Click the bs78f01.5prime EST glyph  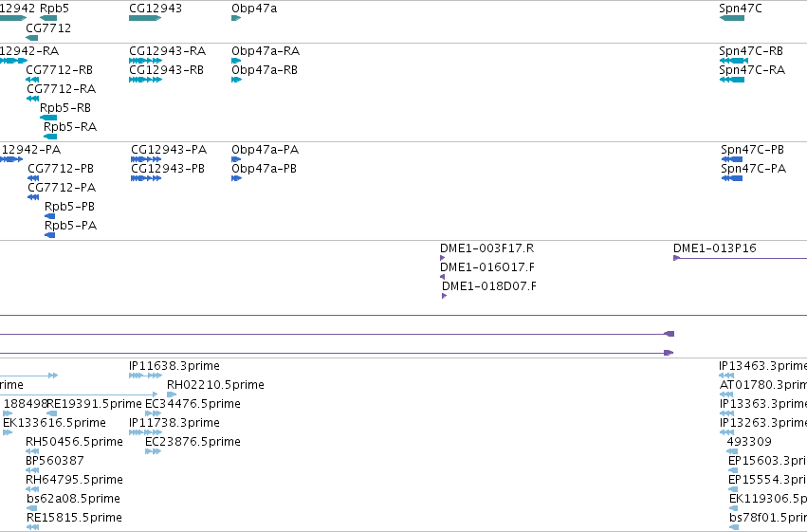[x=734, y=527]
